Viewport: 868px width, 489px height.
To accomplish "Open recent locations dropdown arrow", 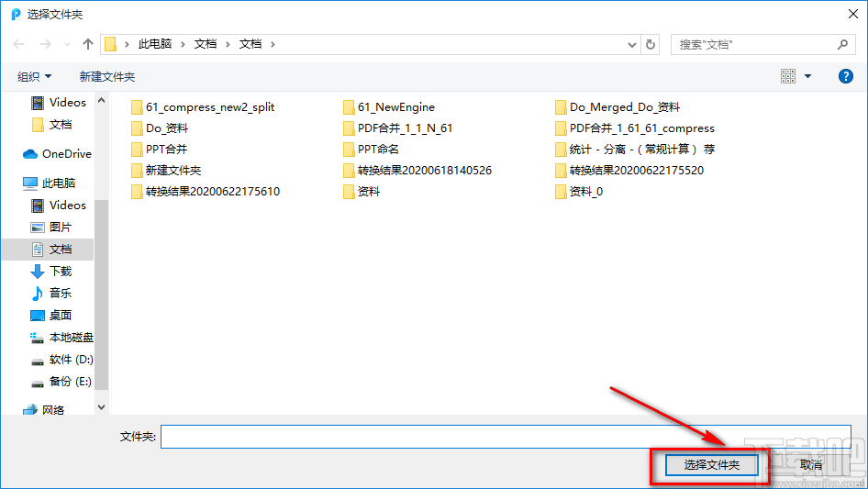I will pos(67,44).
